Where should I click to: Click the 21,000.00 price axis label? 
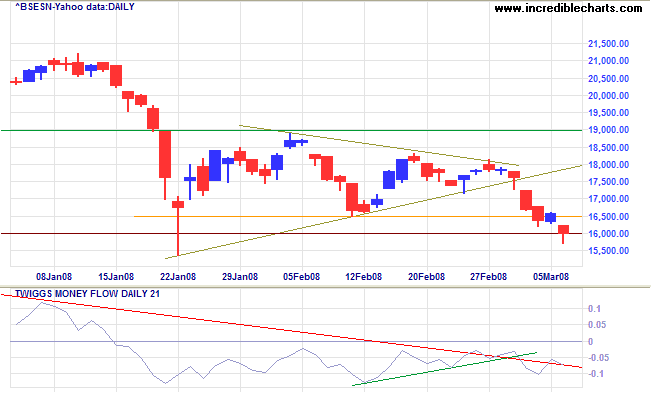(608, 61)
